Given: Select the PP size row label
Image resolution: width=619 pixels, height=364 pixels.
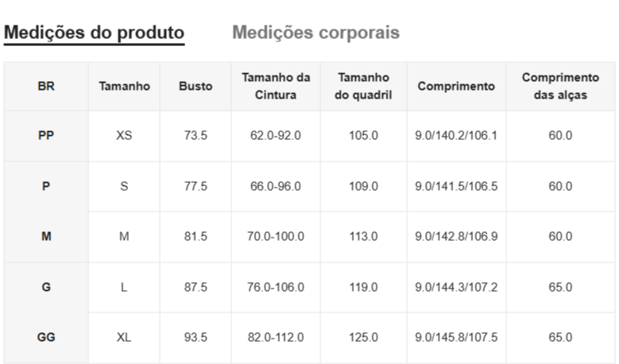Looking at the screenshot, I should 46,136.
